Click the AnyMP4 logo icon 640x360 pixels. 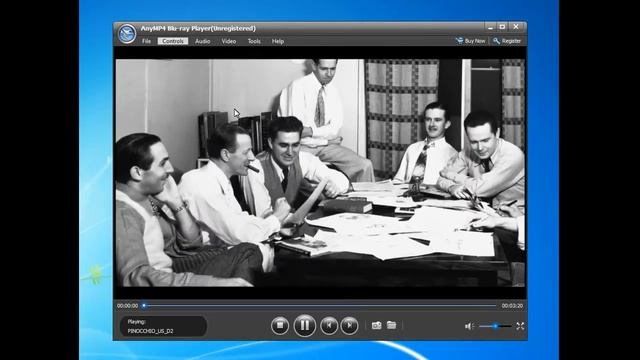127,33
